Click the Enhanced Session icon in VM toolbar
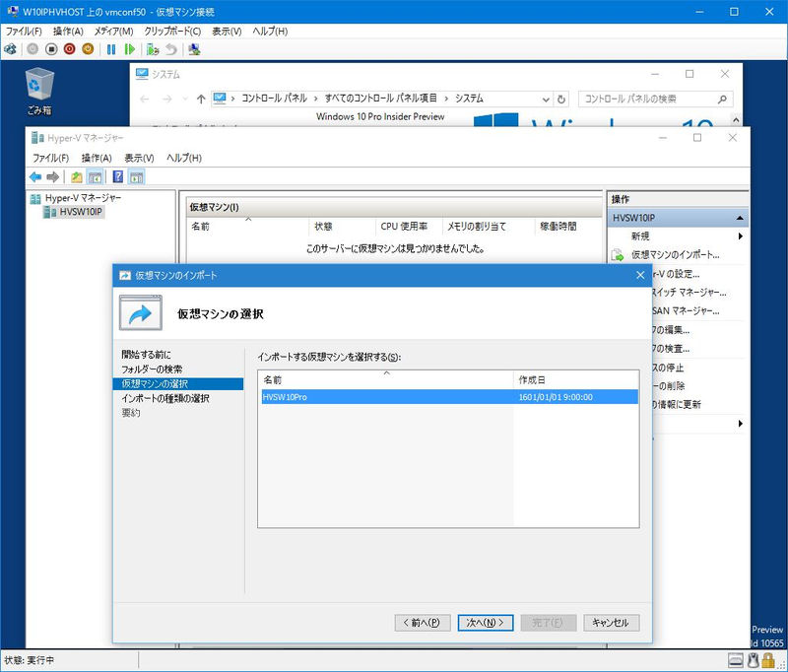 coord(194,49)
